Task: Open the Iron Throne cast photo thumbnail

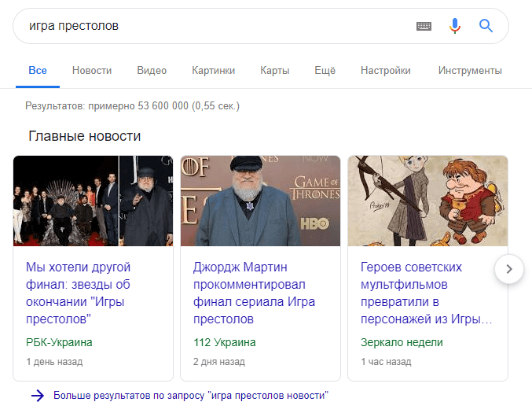Action: point(93,201)
